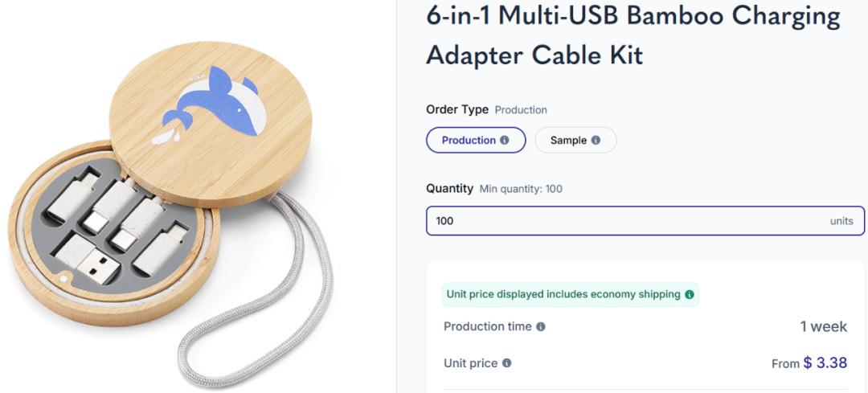Open the bamboo cable kit product image

170,211
